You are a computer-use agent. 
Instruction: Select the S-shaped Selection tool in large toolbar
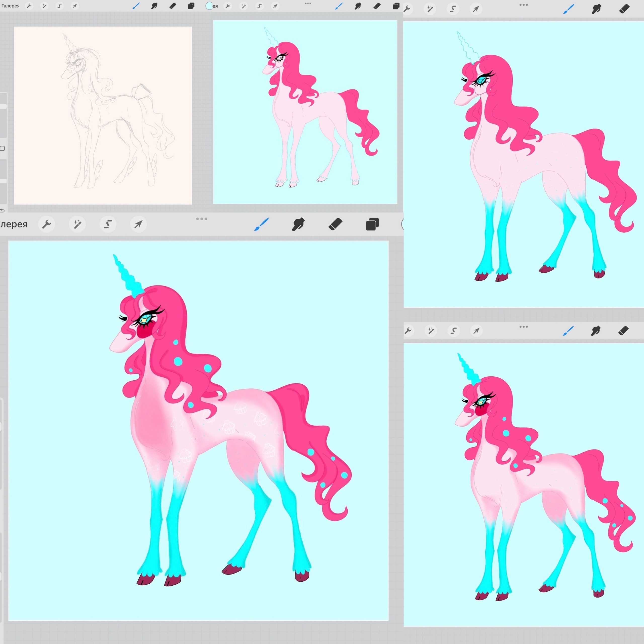click(108, 224)
